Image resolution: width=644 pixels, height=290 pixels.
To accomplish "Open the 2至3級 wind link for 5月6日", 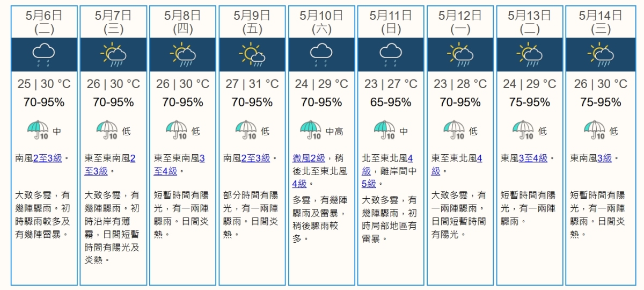I will pyautogui.click(x=47, y=158).
